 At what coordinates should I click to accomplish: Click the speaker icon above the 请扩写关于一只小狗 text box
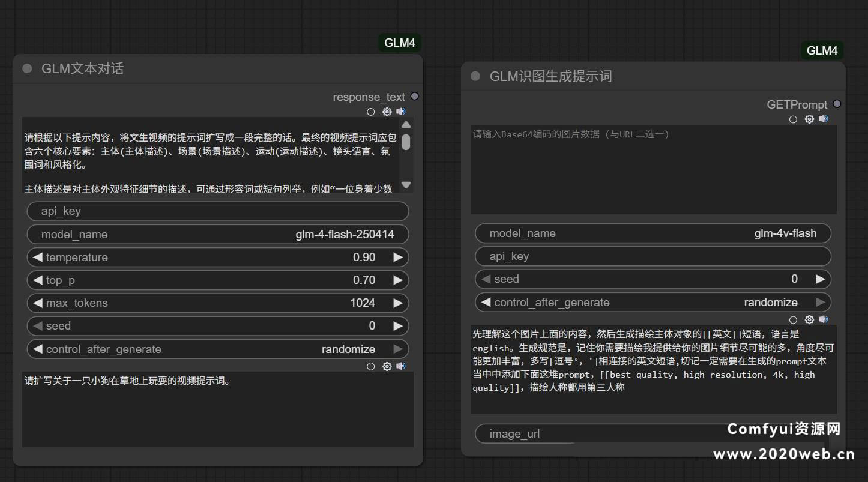pos(401,366)
